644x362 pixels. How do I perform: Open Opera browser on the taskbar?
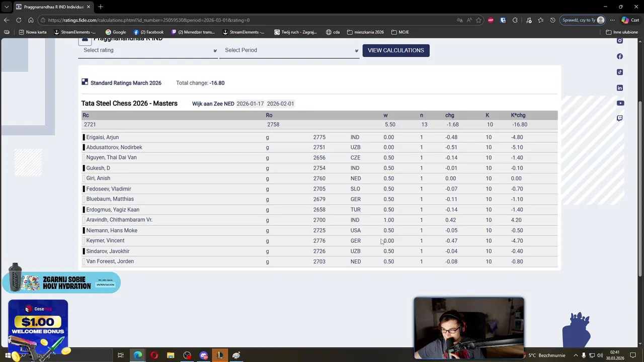[154, 355]
